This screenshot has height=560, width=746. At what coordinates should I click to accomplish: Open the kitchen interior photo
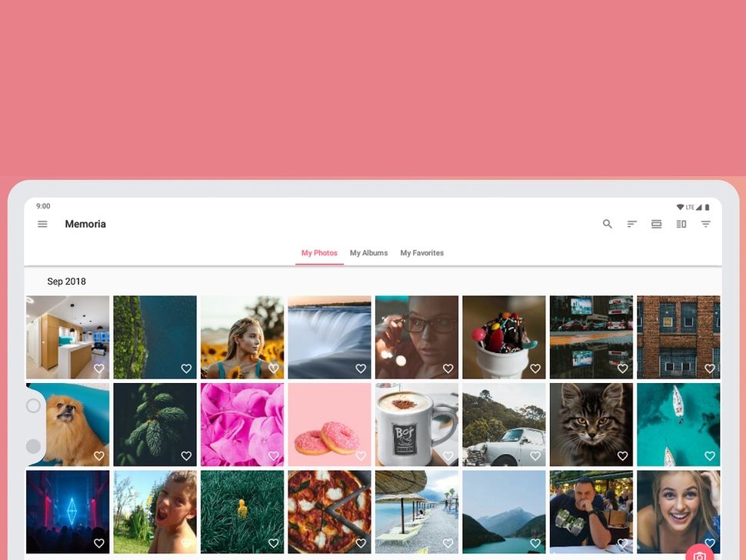pos(68,337)
